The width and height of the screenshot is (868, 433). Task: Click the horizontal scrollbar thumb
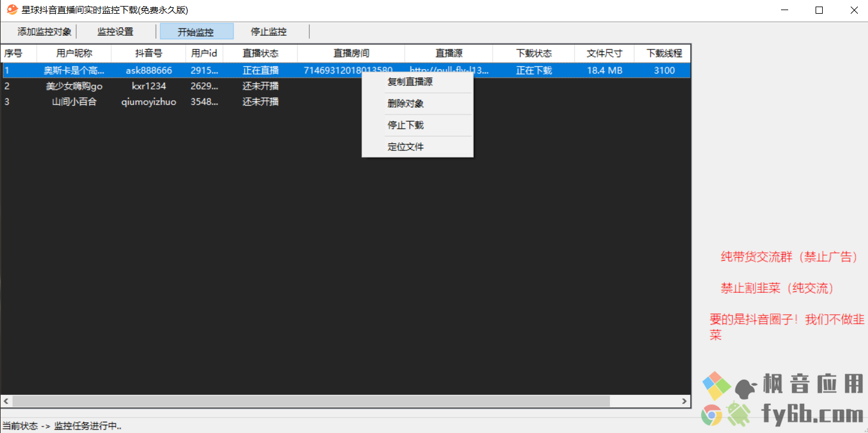(x=311, y=401)
